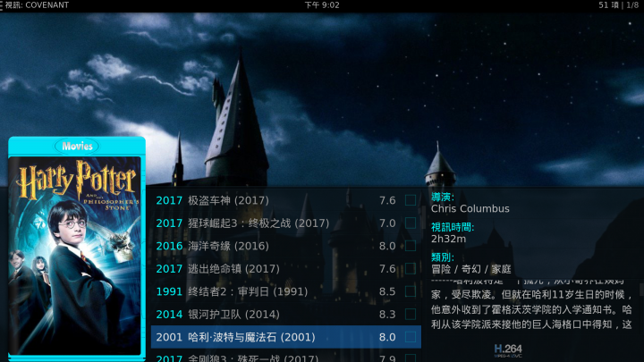Select movie 极盗车神 (2017)

tap(286, 200)
